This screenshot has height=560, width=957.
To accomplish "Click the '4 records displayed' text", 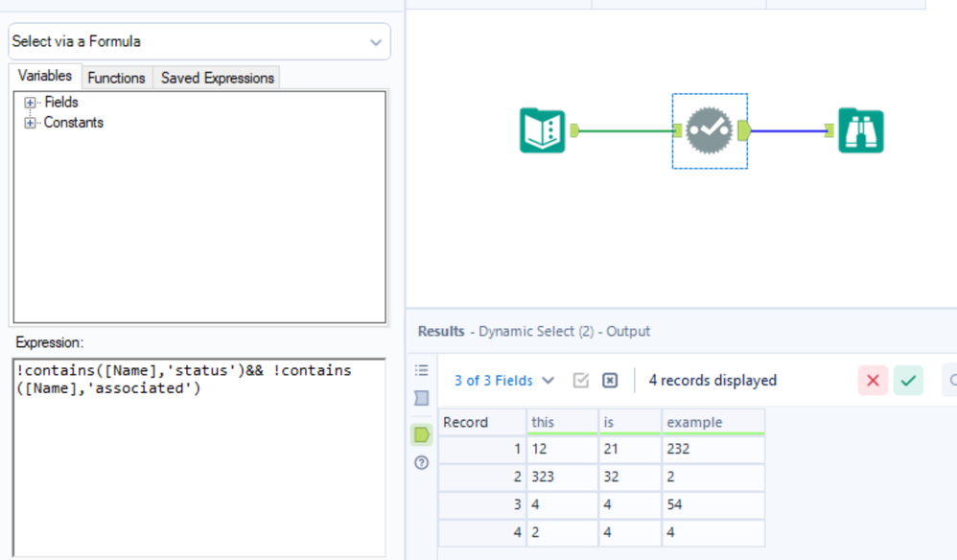I will click(712, 381).
